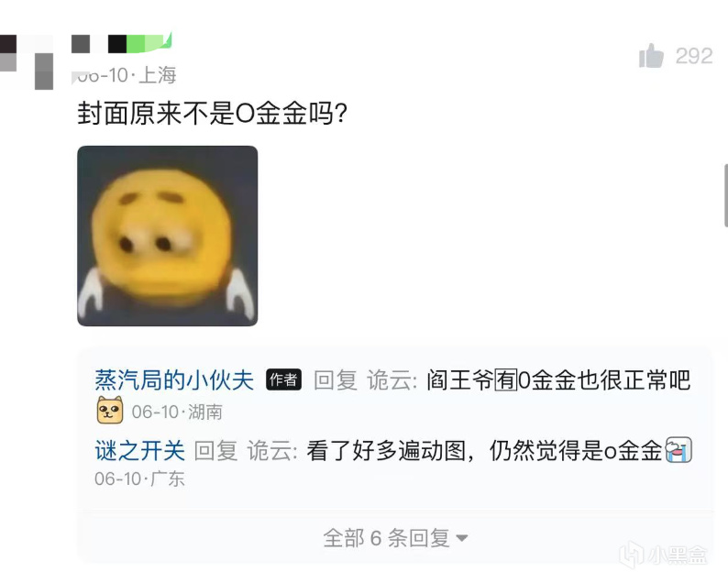This screenshot has height=583, width=728.
Task: Open 蒸汽局的小伙夫 user profile
Action: pos(174,380)
